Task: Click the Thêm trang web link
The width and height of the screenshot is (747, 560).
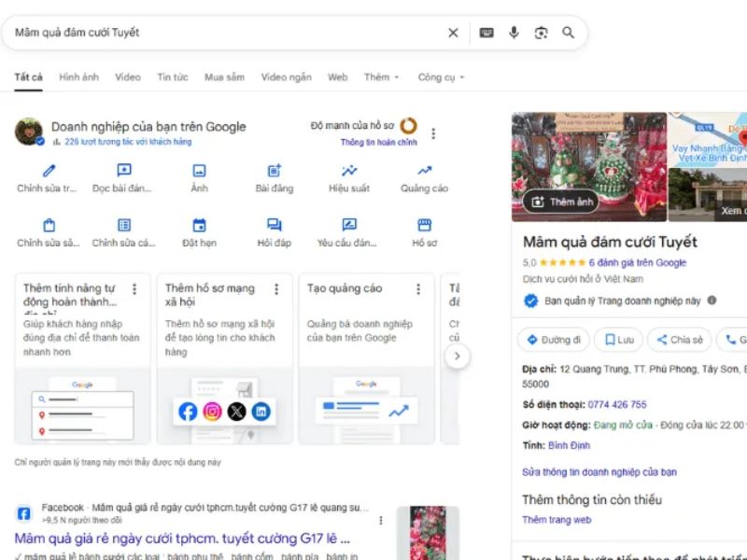Action: [557, 520]
